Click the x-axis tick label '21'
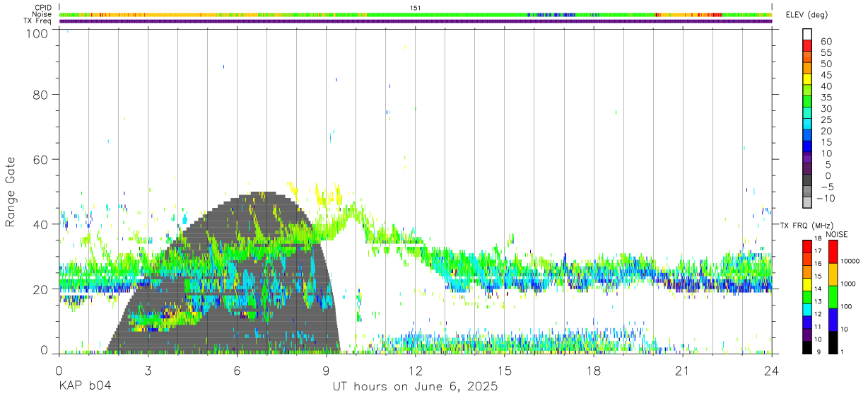Screen dimensions: 868x401 click(683, 372)
